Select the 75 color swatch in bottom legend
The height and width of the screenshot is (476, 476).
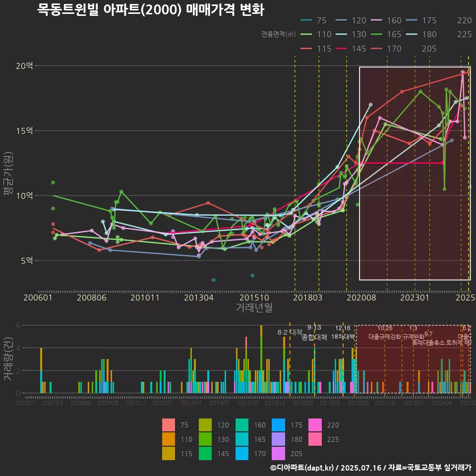point(169,425)
